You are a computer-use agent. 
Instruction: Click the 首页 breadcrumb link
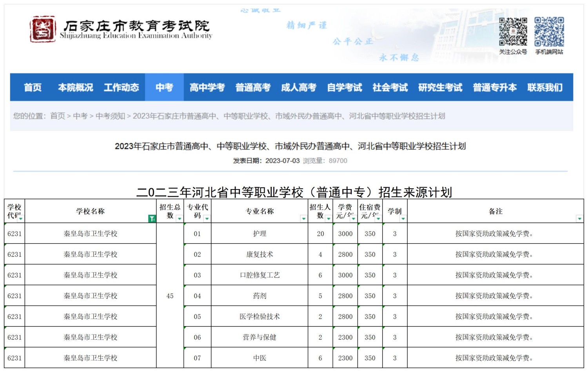pyautogui.click(x=58, y=116)
